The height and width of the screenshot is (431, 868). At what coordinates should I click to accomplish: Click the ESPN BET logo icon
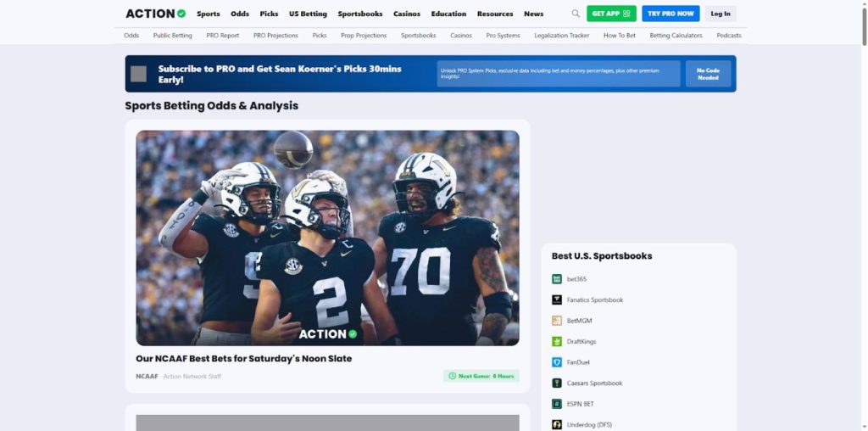point(557,404)
